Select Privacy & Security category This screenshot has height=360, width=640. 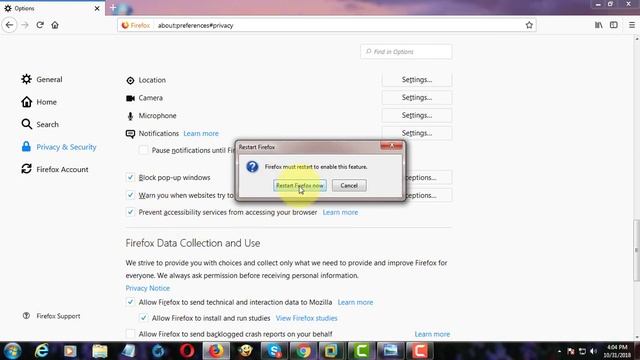[x=59, y=147]
